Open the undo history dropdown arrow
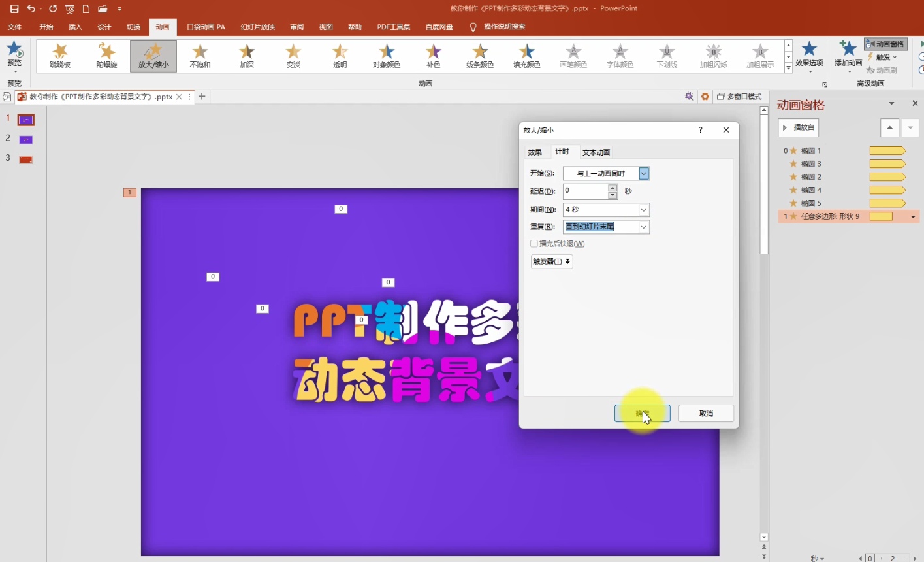924x562 pixels. click(x=40, y=9)
